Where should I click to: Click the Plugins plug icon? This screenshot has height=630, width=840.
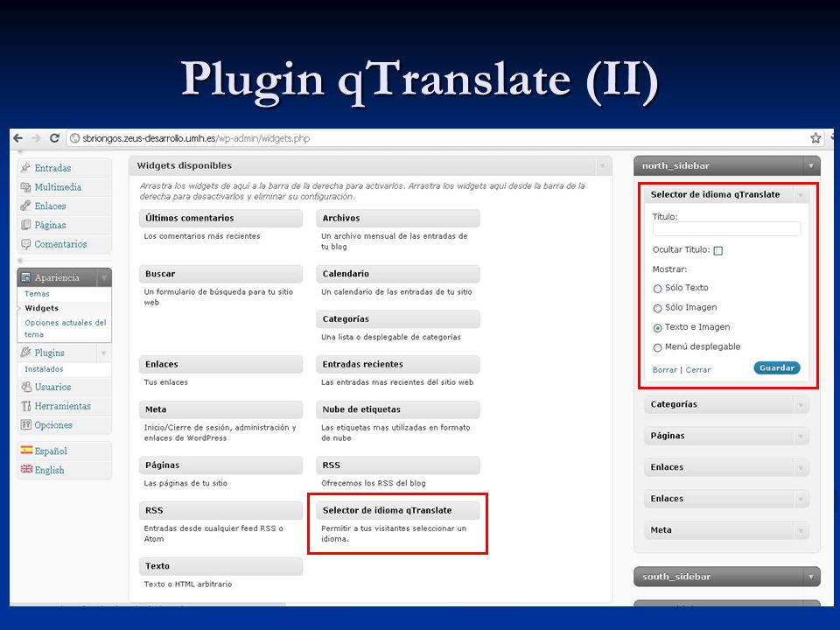pos(25,353)
